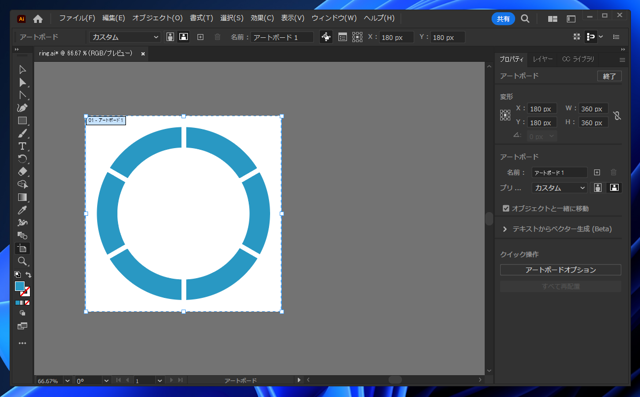This screenshot has width=640, height=397.
Task: Add new artboard in control bar
Action: tap(200, 37)
